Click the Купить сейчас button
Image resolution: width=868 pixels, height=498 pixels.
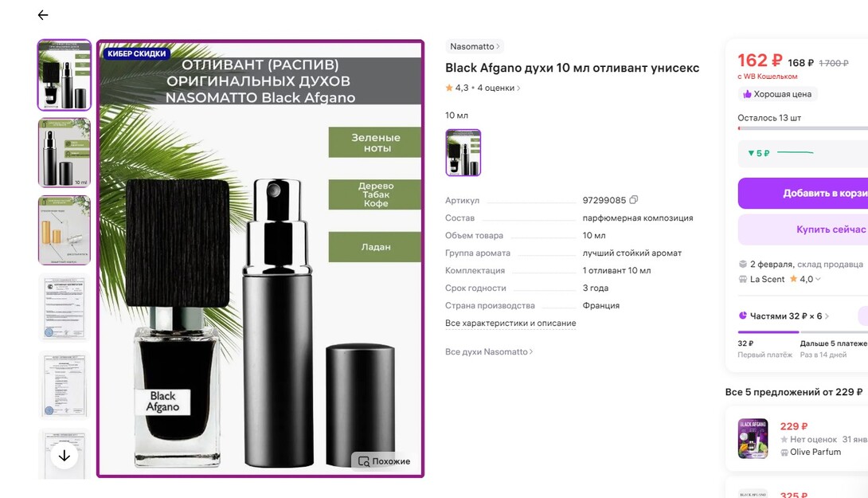[803, 229]
